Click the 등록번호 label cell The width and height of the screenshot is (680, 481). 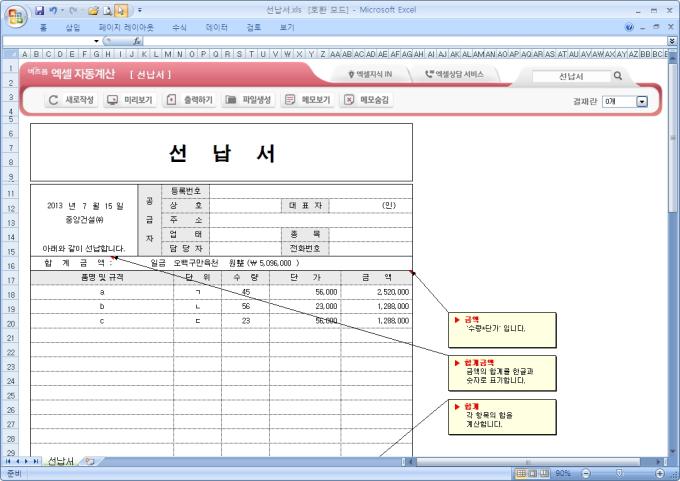coord(186,191)
